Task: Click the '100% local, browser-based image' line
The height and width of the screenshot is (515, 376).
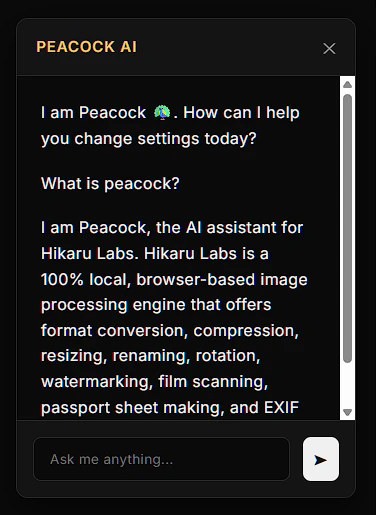Action: point(174,279)
